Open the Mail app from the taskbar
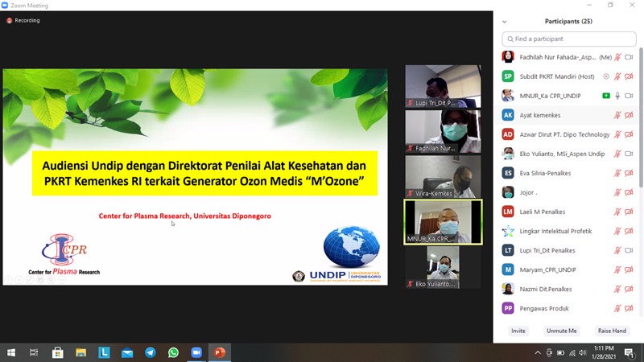This screenshot has height=362, width=644. click(127, 352)
